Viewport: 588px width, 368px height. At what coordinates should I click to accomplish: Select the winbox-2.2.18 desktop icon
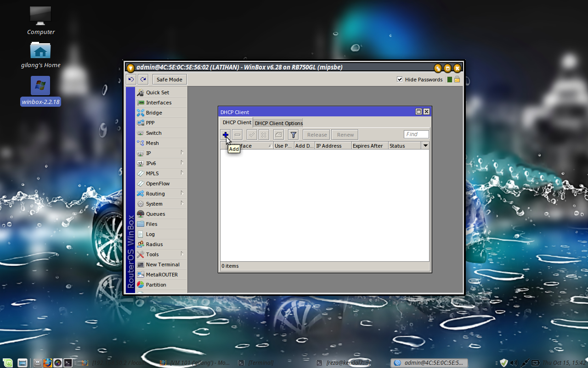(40, 92)
